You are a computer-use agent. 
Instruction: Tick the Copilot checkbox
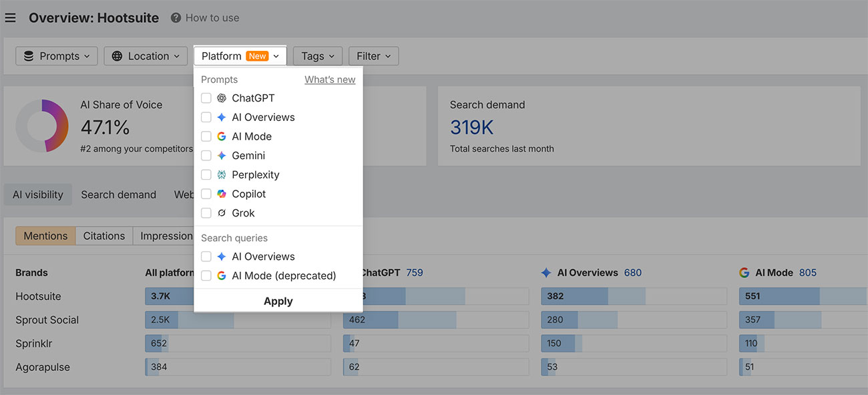pos(206,194)
